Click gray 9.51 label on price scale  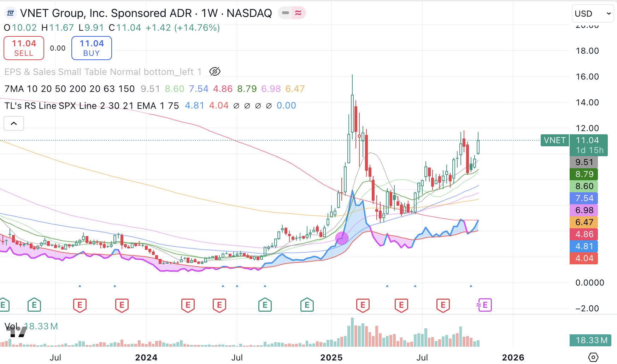click(584, 162)
